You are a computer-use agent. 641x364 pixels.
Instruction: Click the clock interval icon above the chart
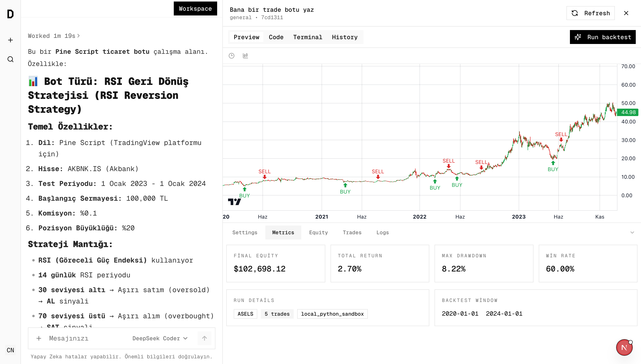232,56
